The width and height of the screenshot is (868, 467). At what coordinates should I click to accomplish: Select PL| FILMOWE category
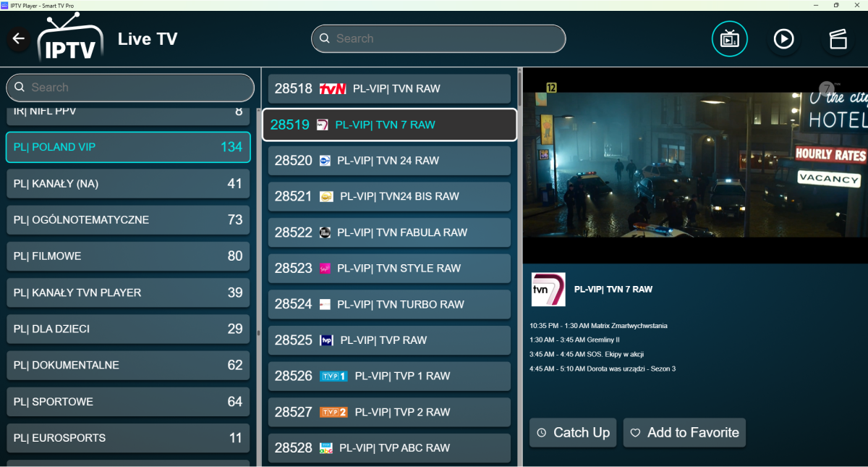(x=128, y=256)
